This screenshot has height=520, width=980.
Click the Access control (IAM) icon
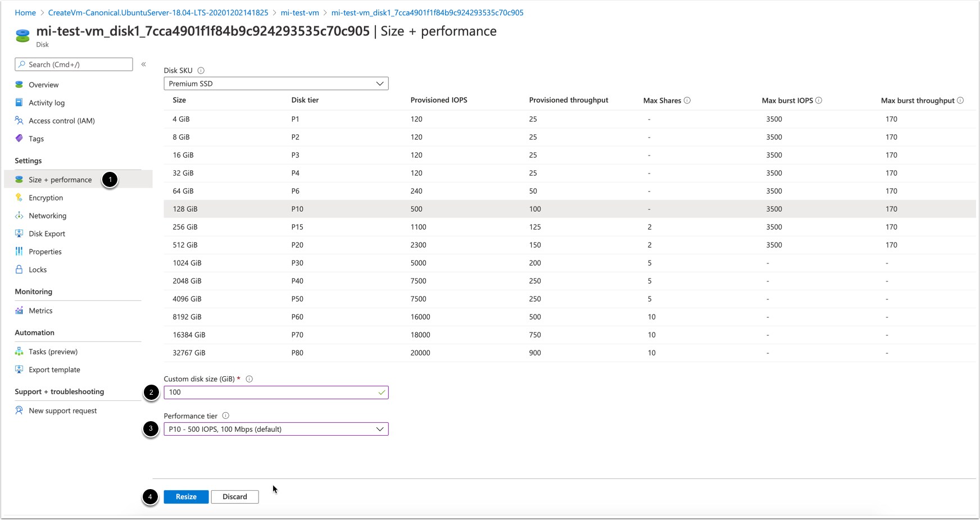click(19, 121)
